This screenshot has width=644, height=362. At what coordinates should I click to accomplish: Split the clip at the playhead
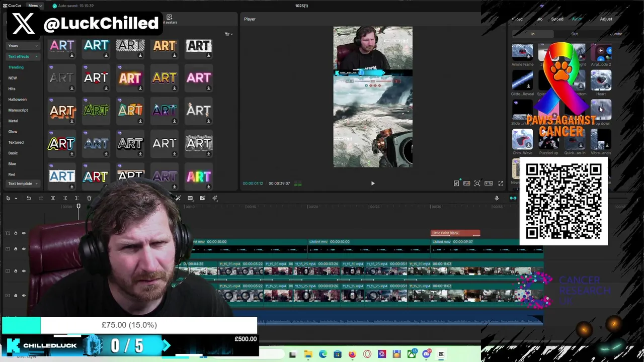[x=53, y=198]
